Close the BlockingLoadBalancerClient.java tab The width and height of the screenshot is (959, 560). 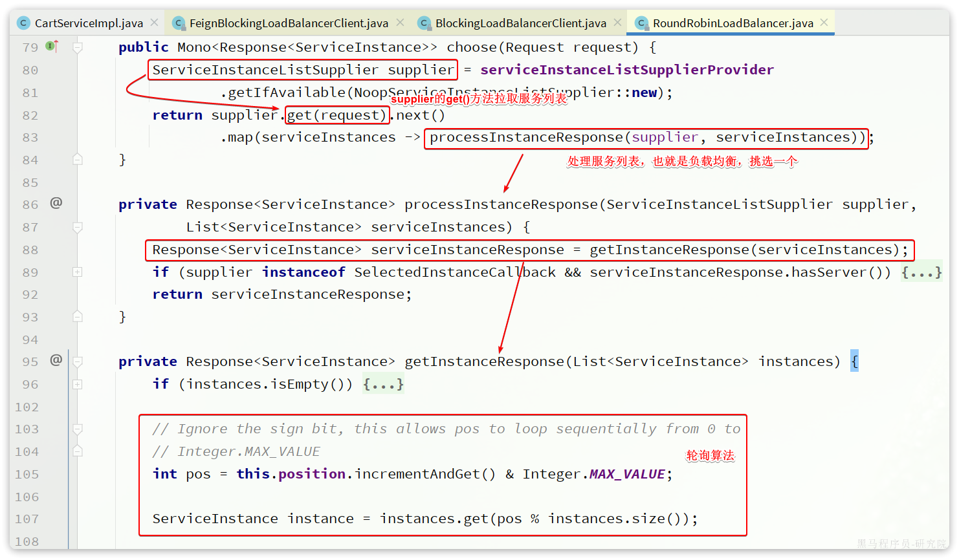617,23
